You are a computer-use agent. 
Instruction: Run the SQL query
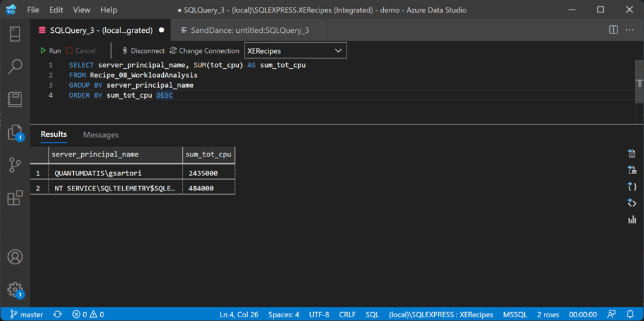(x=50, y=50)
